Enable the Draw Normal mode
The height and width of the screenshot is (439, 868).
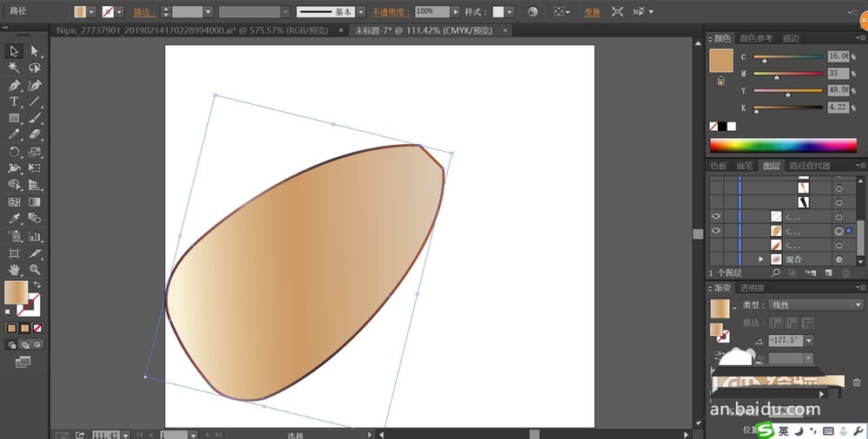coord(12,345)
